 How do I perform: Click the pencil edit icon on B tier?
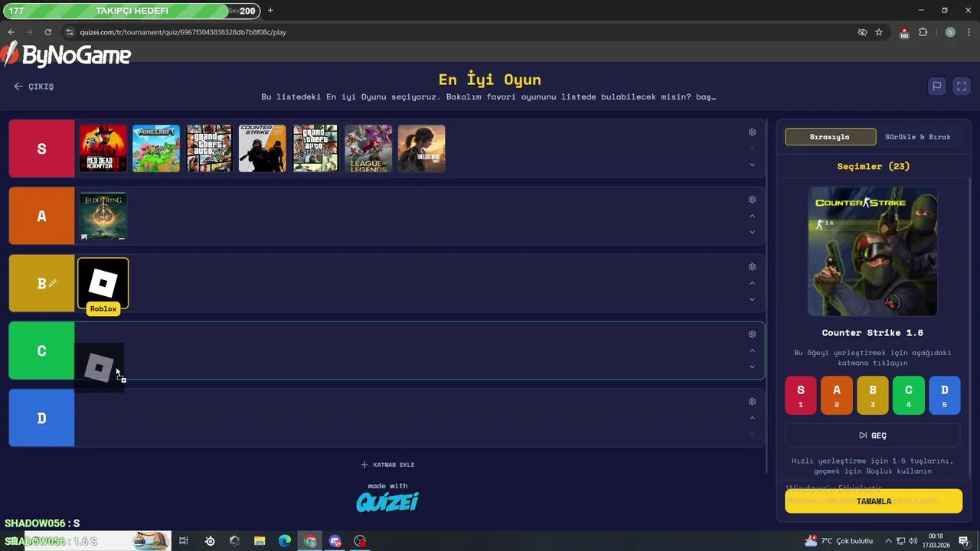tap(52, 283)
